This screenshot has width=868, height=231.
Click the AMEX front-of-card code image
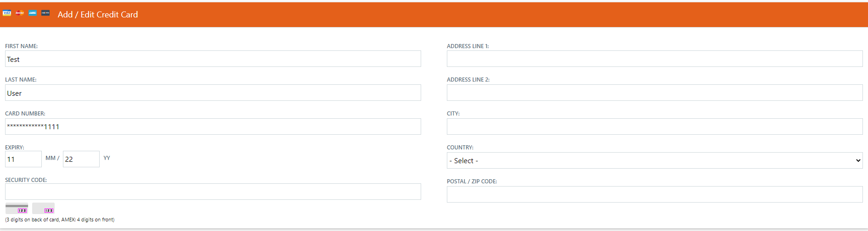tap(43, 209)
